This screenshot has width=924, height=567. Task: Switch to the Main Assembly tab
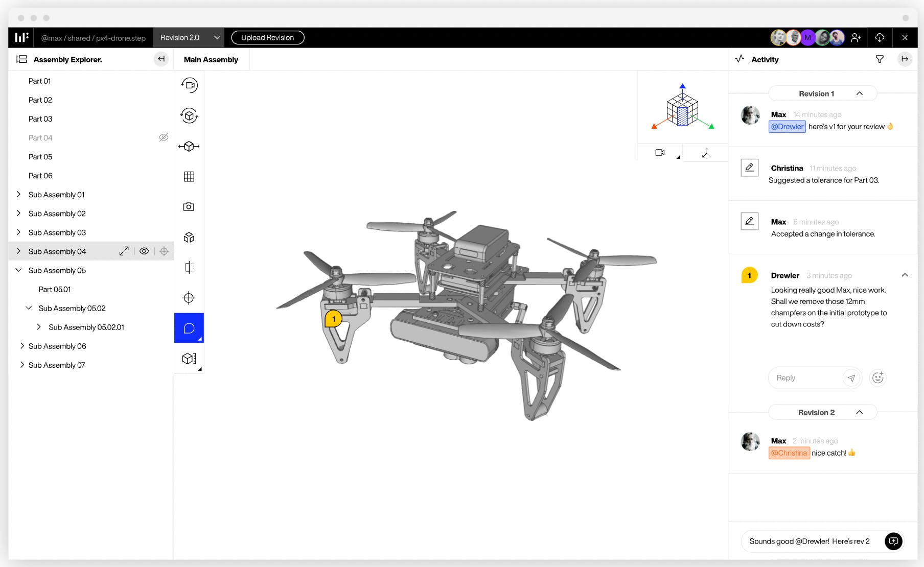point(211,59)
